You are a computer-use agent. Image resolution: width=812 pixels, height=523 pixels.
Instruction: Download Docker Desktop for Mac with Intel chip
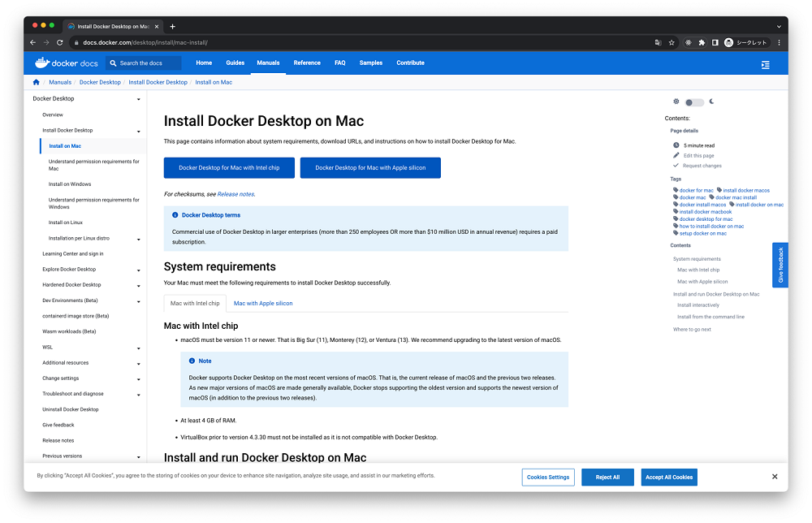pyautogui.click(x=229, y=168)
